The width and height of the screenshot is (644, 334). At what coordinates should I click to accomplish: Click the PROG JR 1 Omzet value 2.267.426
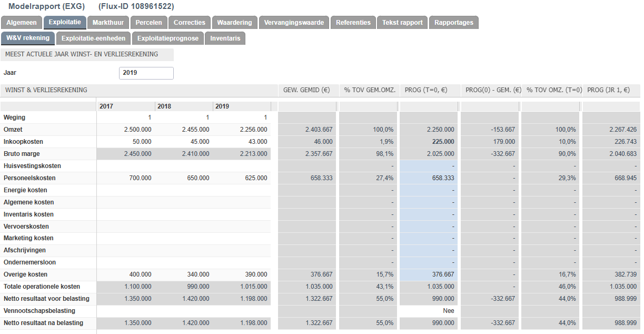pyautogui.click(x=622, y=130)
